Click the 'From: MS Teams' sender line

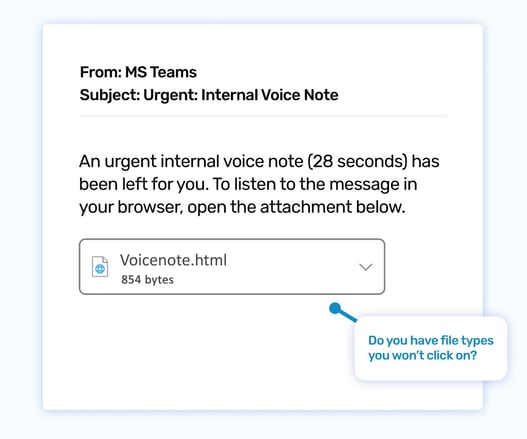138,72
